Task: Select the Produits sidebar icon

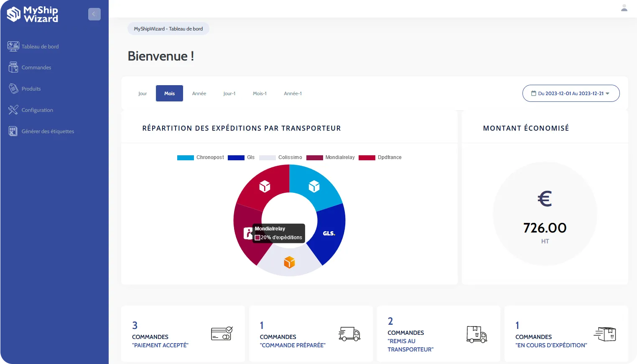Action: pyautogui.click(x=13, y=88)
